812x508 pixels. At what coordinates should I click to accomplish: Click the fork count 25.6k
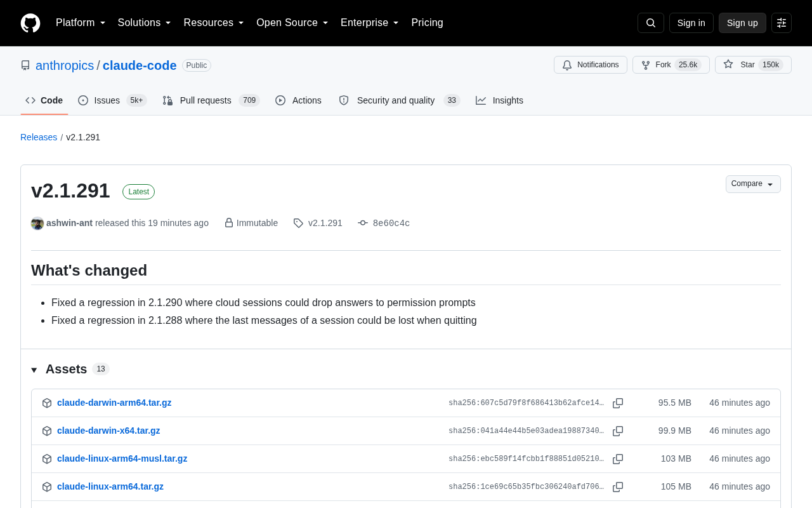pos(688,65)
